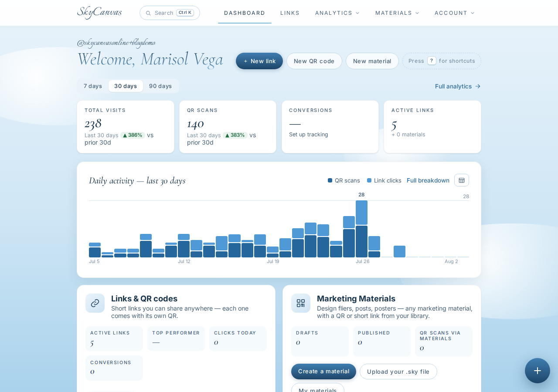Click the floating plus button
This screenshot has height=392, width=558.
[x=538, y=371]
